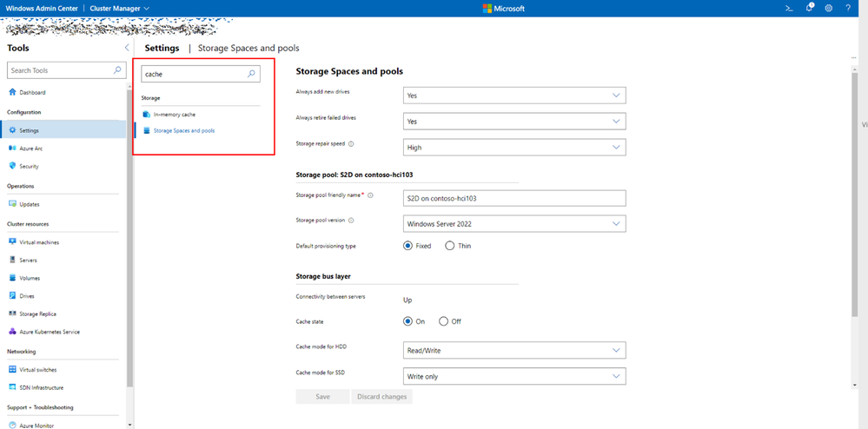
Task: Show info for Storage pool friendly name
Action: [370, 195]
